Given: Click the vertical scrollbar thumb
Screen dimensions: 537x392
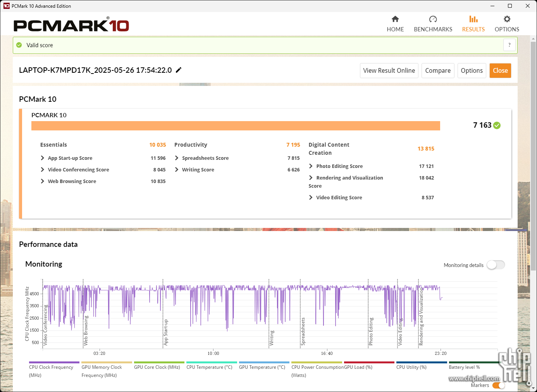Looking at the screenshot, I should [533, 156].
